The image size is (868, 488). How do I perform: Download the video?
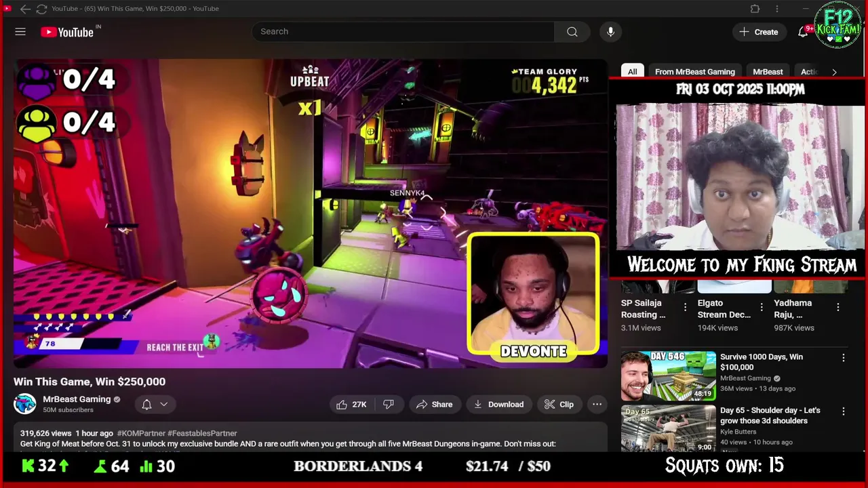click(x=498, y=405)
